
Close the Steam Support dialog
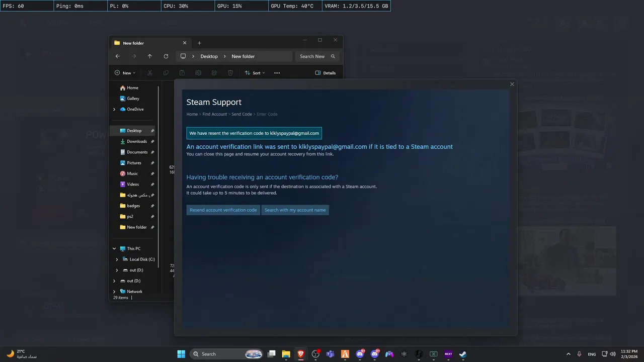(512, 84)
